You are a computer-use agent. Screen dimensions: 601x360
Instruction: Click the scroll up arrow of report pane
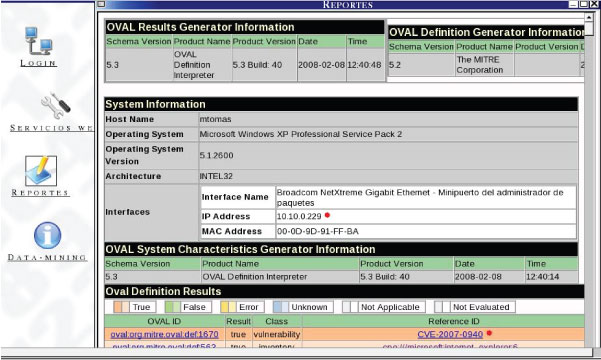[x=589, y=17]
